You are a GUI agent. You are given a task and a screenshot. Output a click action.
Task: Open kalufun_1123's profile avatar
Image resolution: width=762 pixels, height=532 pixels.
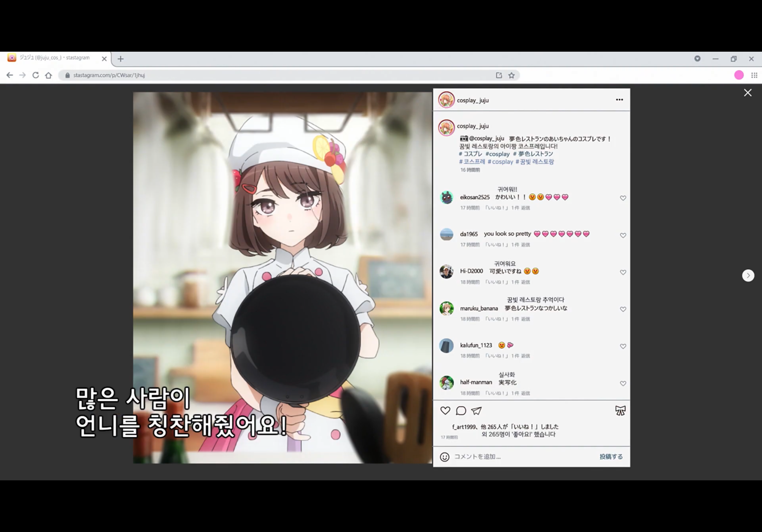pos(446,346)
